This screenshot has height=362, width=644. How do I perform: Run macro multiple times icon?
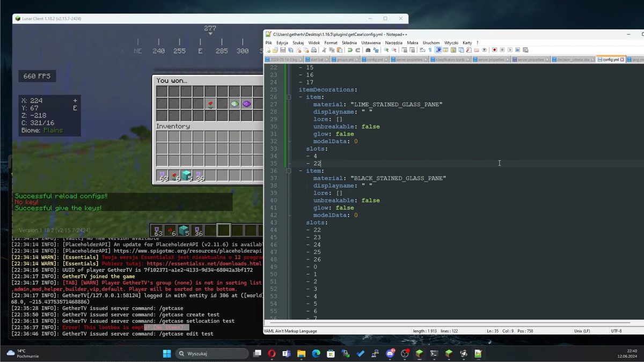518,50
